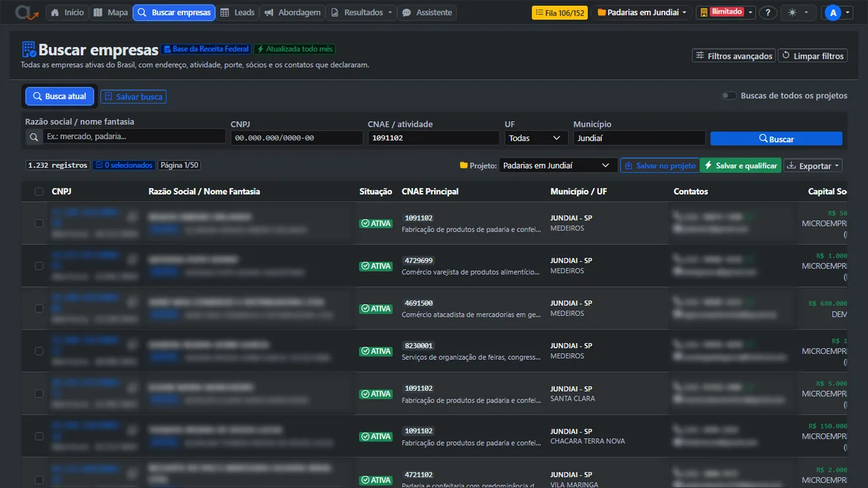Image resolution: width=868 pixels, height=488 pixels.
Task: Click the Mapa nav item with map icon
Action: tap(111, 12)
